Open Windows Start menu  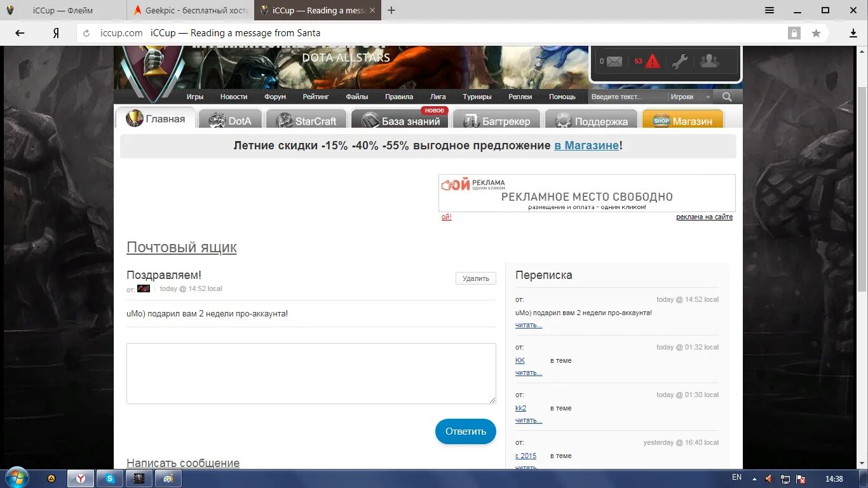point(16,478)
